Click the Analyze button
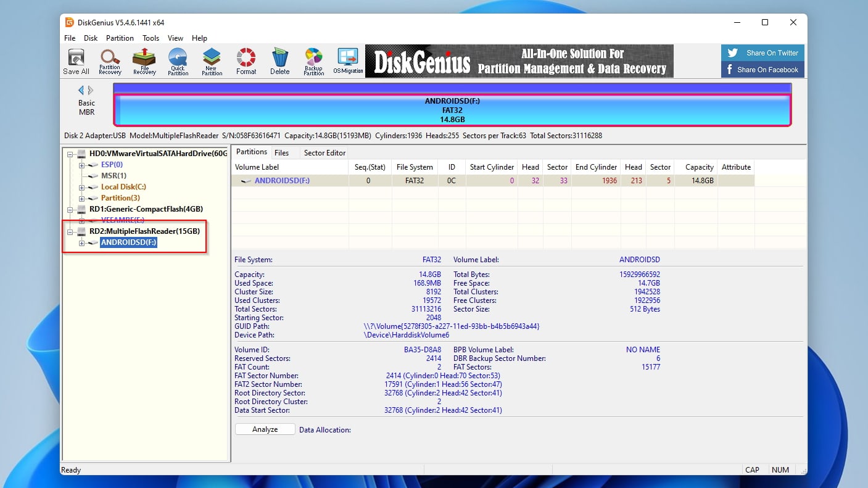Screen dimensions: 868x488 click(x=265, y=429)
